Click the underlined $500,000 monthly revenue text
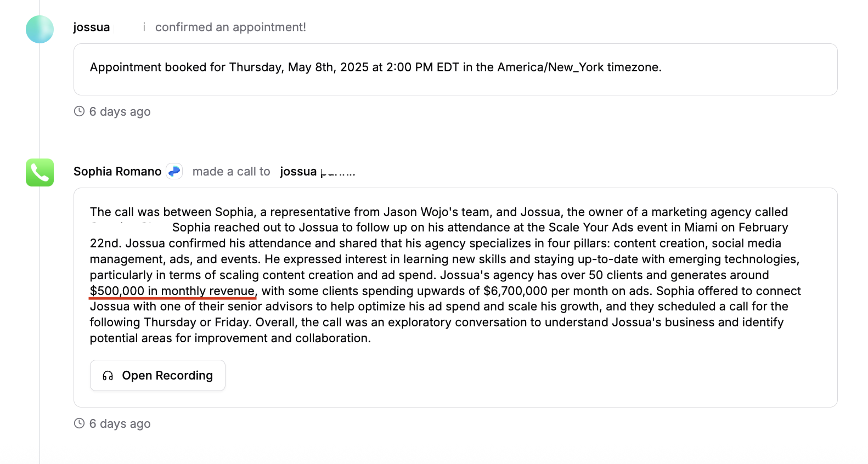 coord(172,291)
